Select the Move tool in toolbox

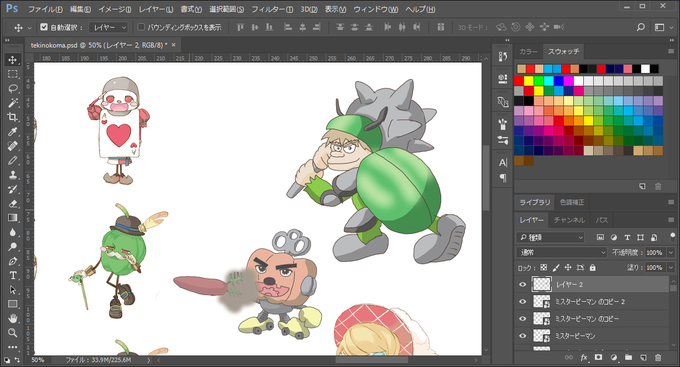(x=13, y=59)
